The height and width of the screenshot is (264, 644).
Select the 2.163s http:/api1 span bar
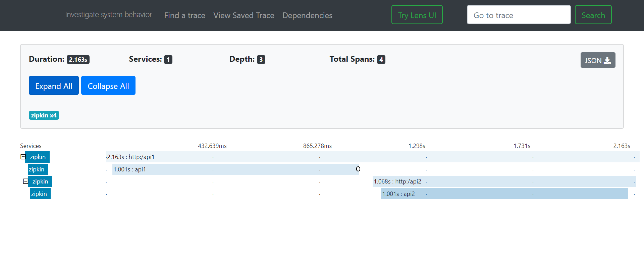coord(373,157)
